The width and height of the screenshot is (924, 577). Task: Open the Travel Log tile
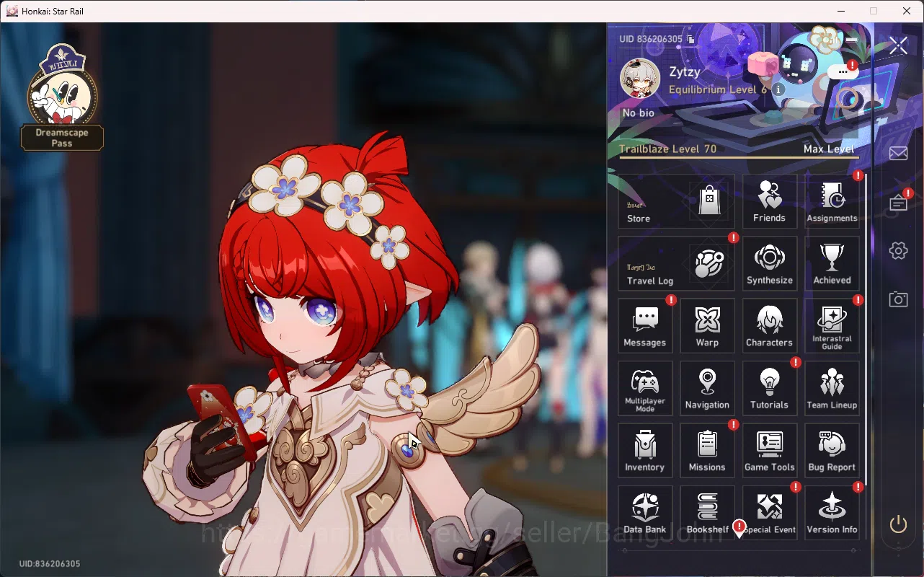point(676,263)
